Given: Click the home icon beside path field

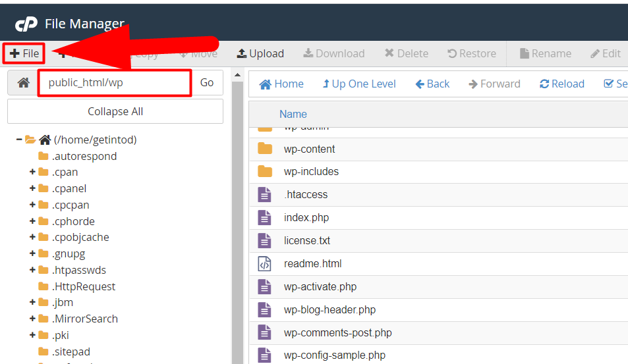Looking at the screenshot, I should 23,83.
